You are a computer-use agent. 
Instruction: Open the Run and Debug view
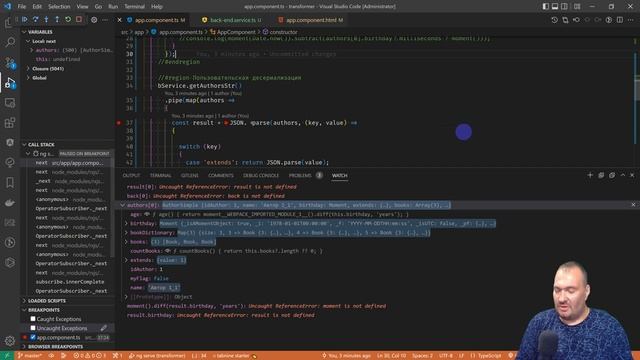pyautogui.click(x=10, y=83)
